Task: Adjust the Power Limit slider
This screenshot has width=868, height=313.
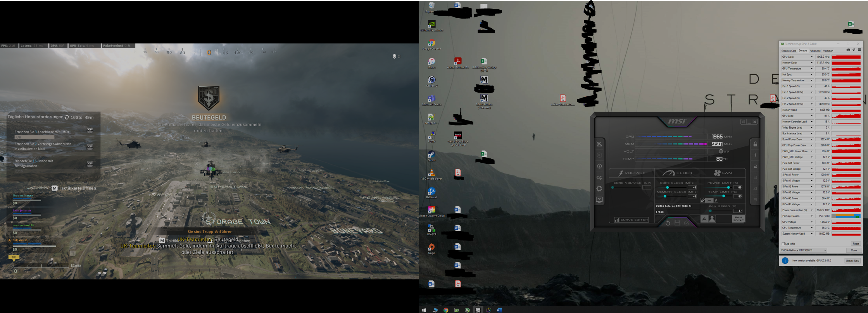Action: pyautogui.click(x=718, y=187)
